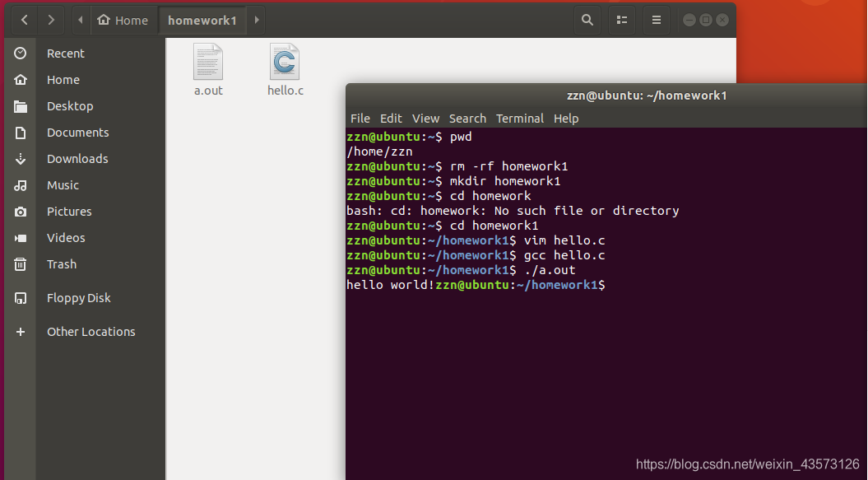Open Documents label in sidebar
Image resolution: width=868 pixels, height=480 pixels.
point(77,133)
